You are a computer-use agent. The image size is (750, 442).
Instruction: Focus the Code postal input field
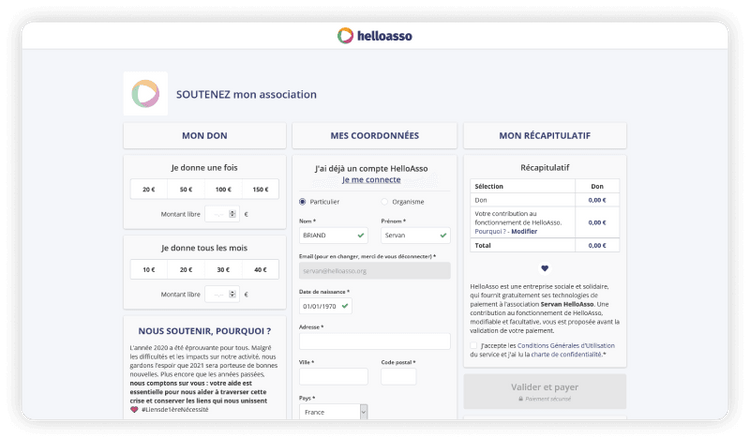pyautogui.click(x=398, y=376)
